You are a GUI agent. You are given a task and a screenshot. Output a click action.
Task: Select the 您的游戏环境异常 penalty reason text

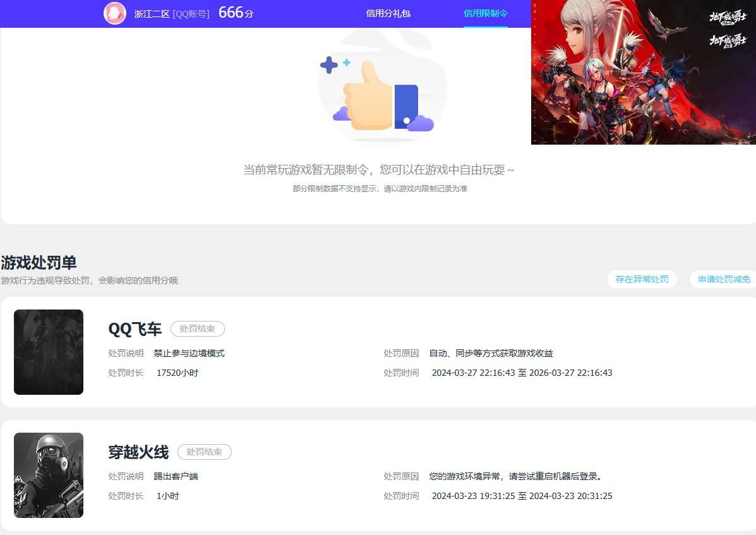point(516,476)
